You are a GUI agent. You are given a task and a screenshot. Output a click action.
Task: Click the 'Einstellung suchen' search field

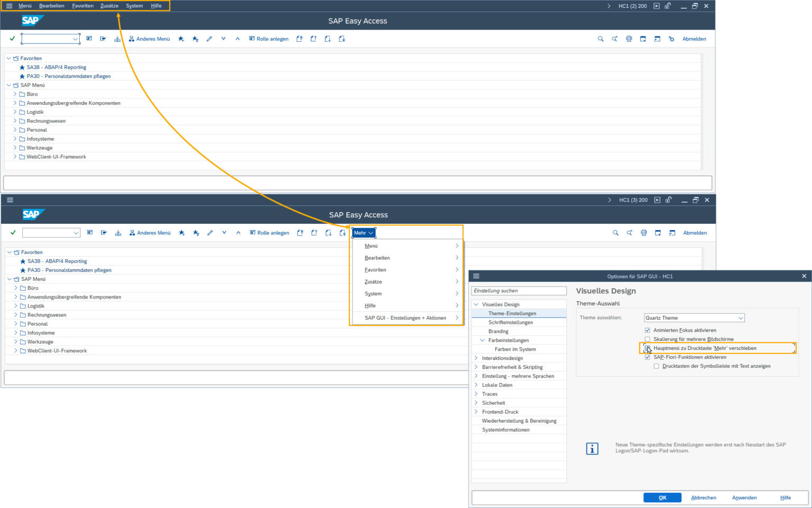click(519, 291)
